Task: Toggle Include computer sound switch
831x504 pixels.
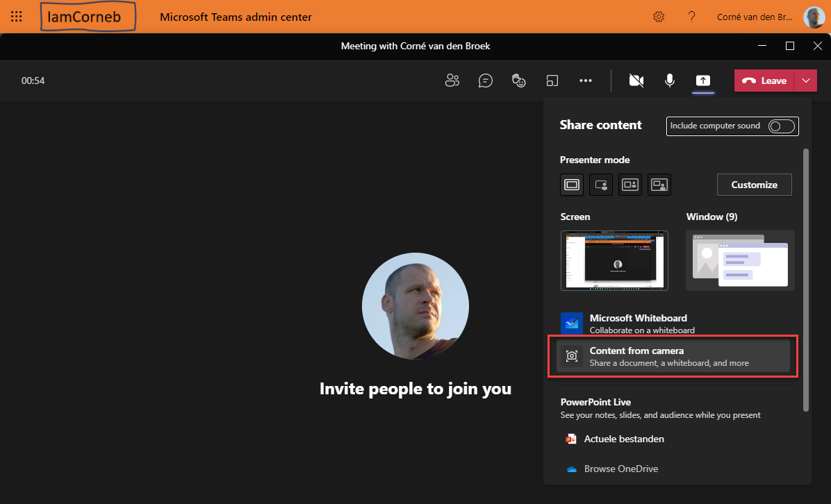Action: pos(782,126)
